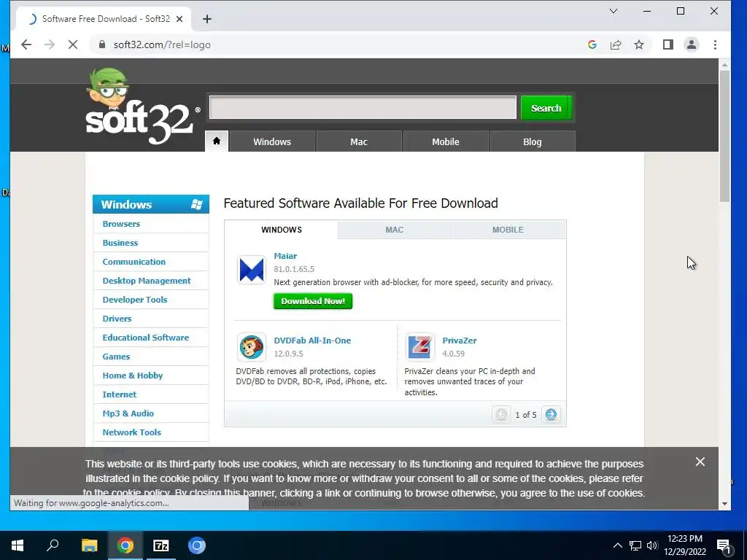Open the taskbar clock and date
Screen dimensions: 747x560
(684, 545)
